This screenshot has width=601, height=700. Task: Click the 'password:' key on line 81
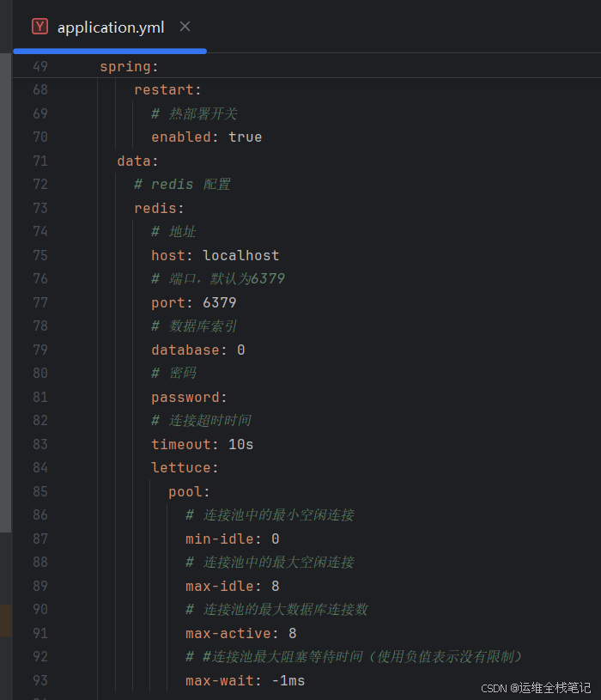click(x=189, y=397)
